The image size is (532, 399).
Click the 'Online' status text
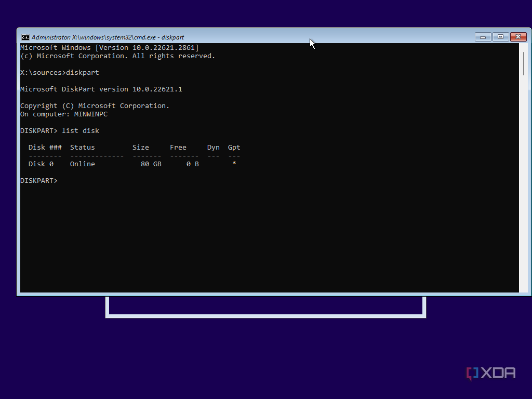tap(82, 164)
